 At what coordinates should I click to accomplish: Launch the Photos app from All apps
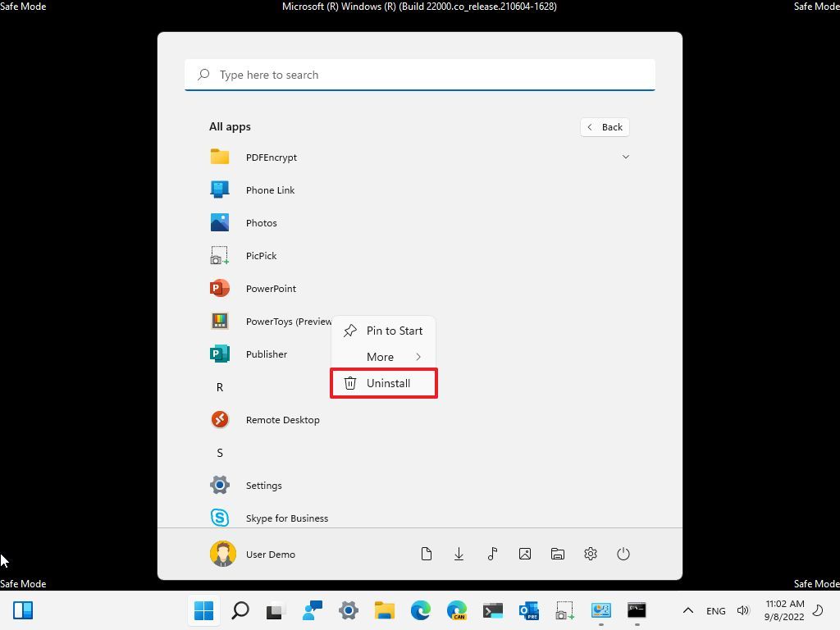[x=261, y=222]
